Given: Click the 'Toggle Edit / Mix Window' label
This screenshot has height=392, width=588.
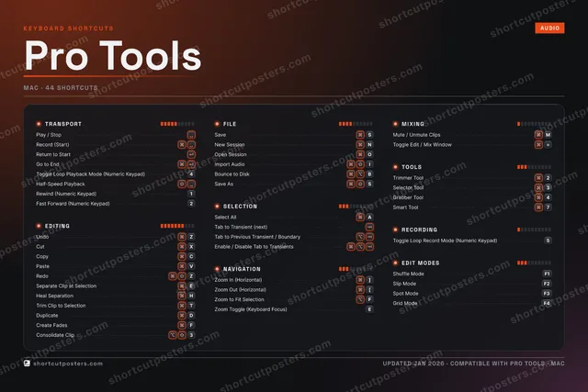Looking at the screenshot, I should click(422, 145).
